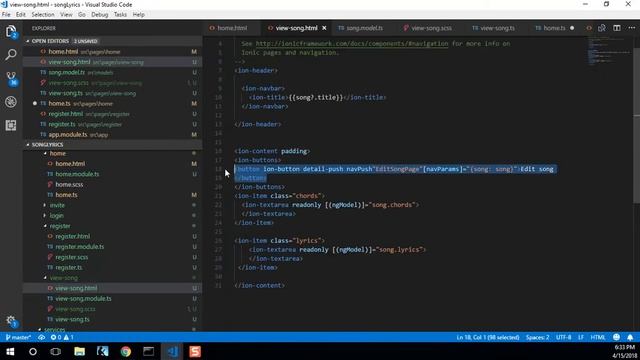This screenshot has width=640, height=360.
Task: Click the code minimap preview
Action: coord(610,51)
